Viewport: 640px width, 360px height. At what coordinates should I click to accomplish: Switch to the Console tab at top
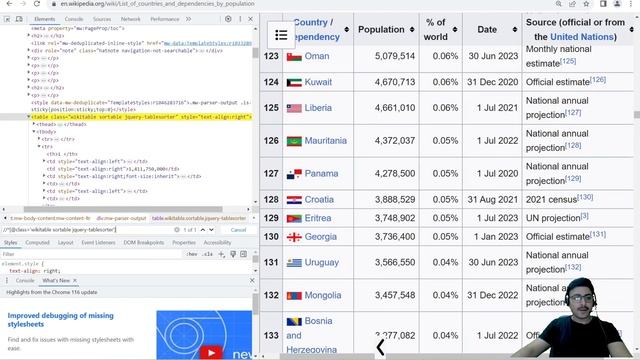tap(74, 19)
